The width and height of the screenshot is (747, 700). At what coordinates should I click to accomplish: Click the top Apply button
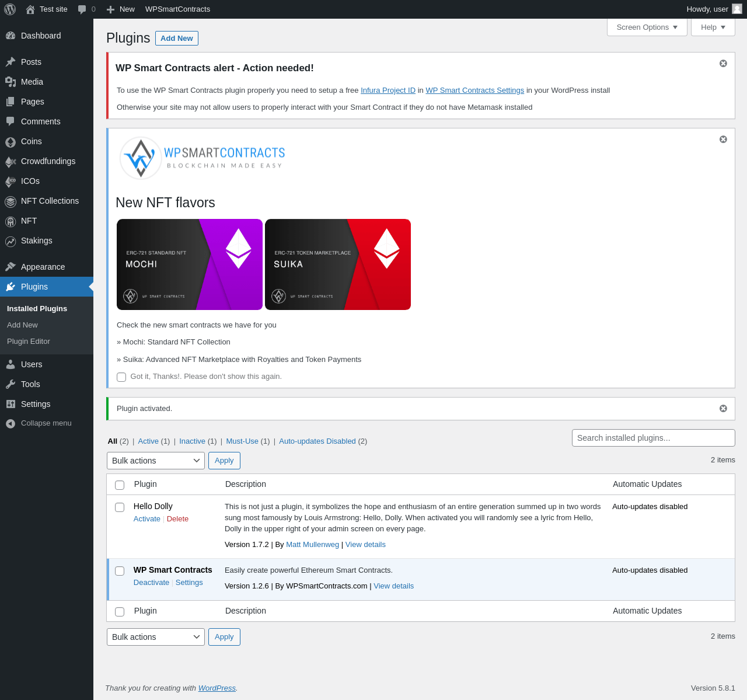[x=224, y=461]
